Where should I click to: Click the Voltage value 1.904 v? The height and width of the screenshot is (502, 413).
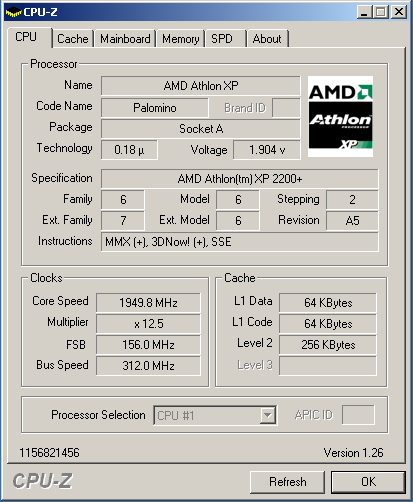coord(267,150)
